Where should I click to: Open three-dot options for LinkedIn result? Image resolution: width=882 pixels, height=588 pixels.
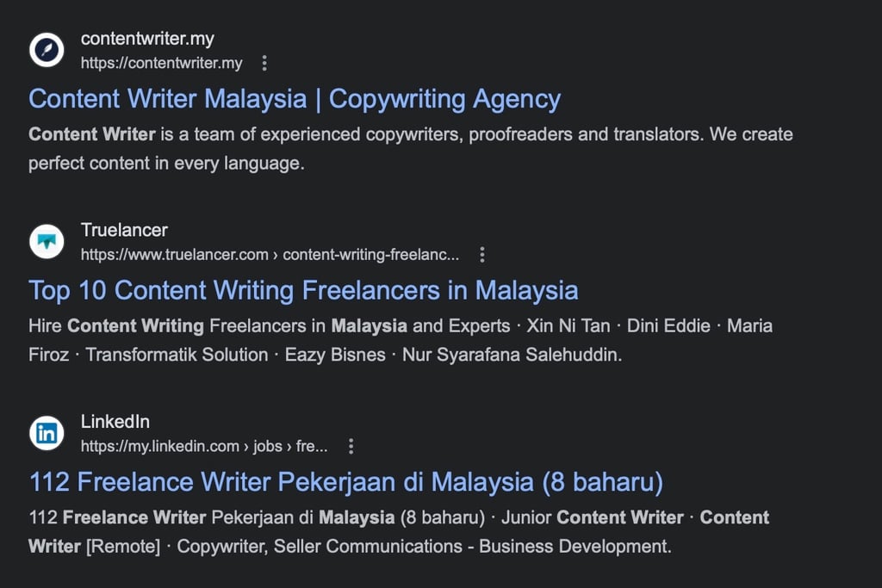(x=351, y=446)
